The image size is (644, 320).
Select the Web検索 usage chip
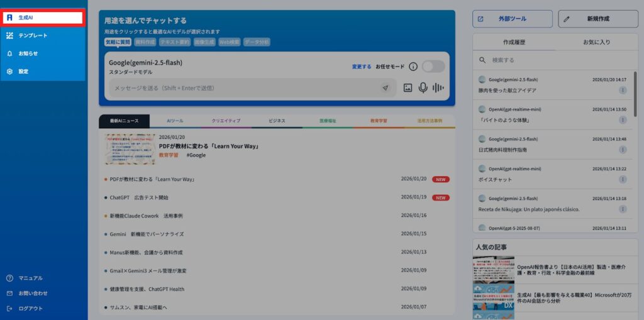(x=229, y=42)
